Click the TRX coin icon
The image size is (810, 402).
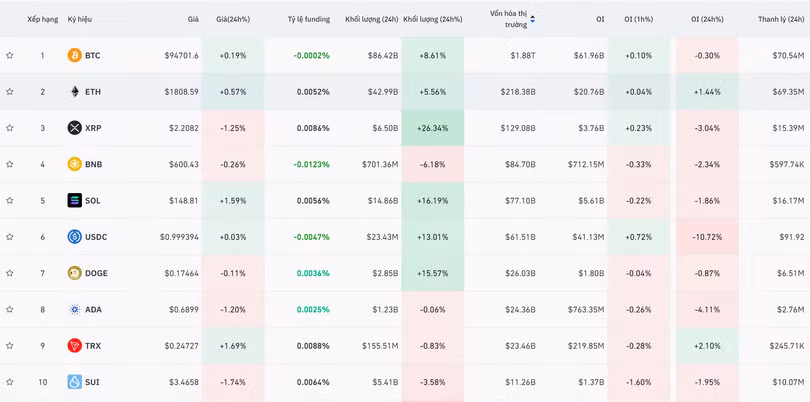(x=74, y=346)
